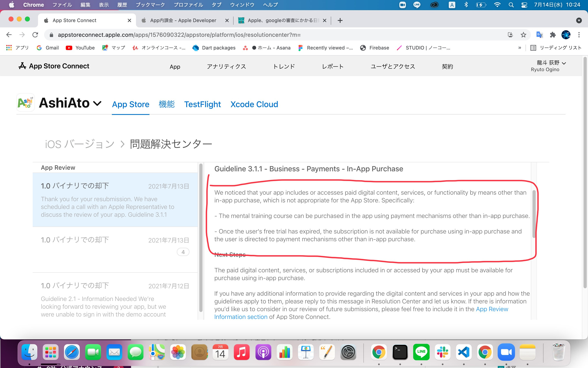
Task: Open Control Center in menu bar
Action: coord(524,5)
